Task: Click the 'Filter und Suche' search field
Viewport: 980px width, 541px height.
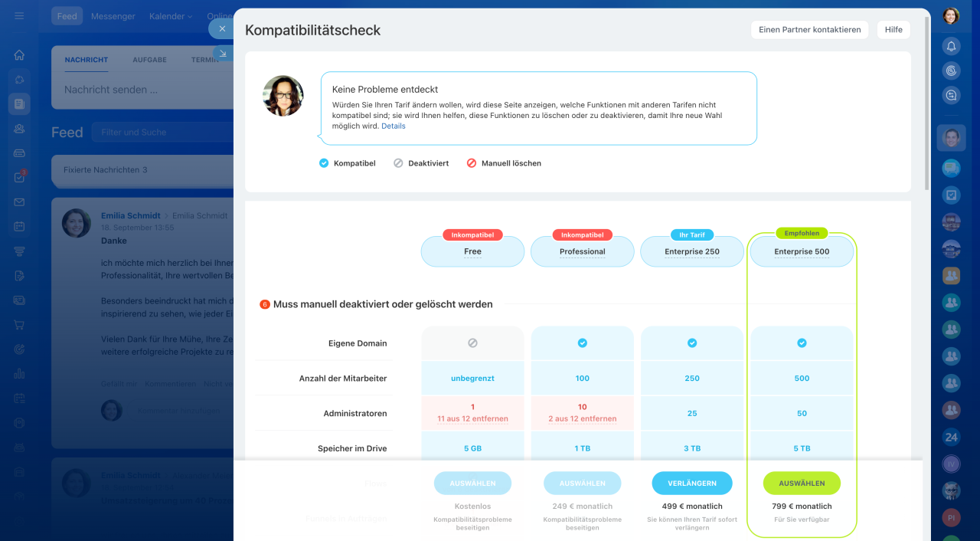Action: click(163, 132)
